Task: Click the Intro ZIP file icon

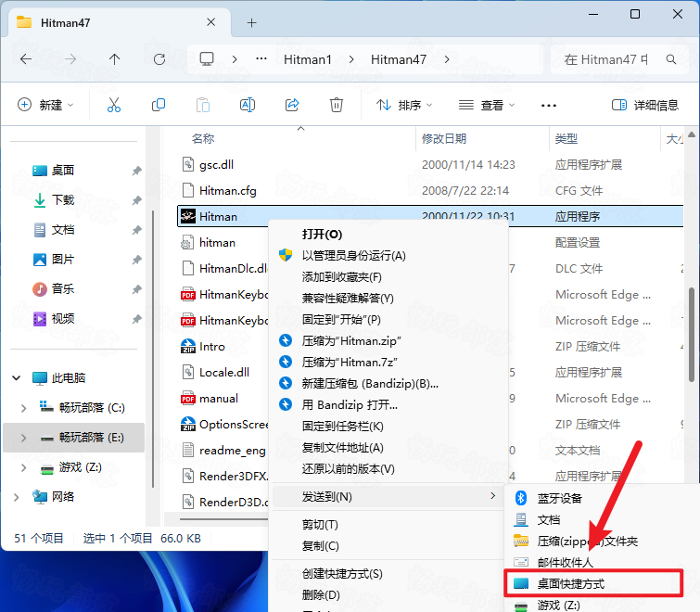Action: (188, 347)
